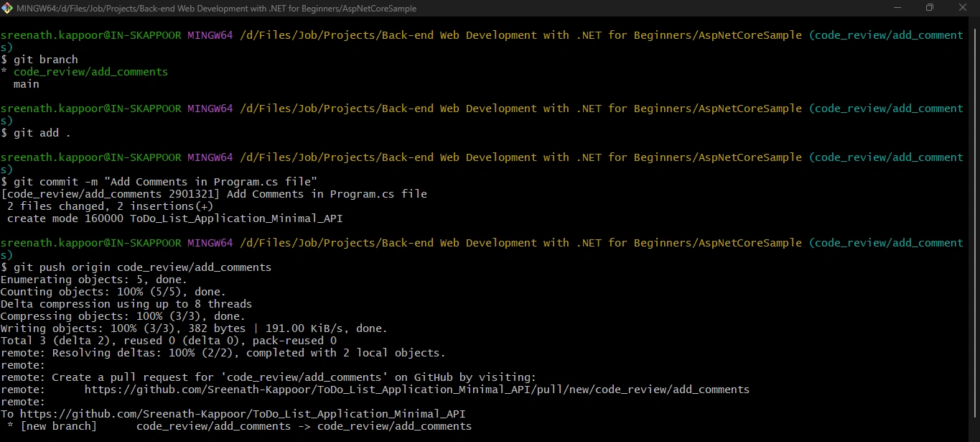Screen dimensions: 980x442
Task: Click the 'git add .' command
Action: pyautogui.click(x=36, y=133)
